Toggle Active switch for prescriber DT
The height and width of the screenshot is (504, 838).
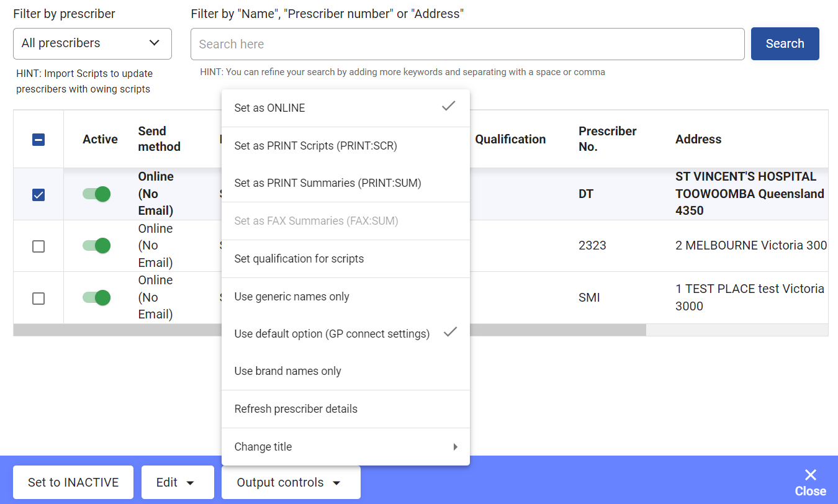click(x=96, y=194)
